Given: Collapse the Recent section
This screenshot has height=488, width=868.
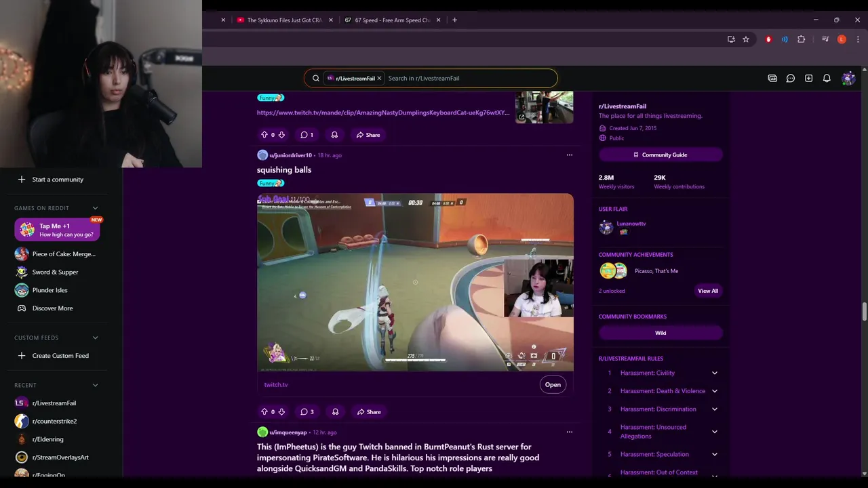Looking at the screenshot, I should click(95, 385).
